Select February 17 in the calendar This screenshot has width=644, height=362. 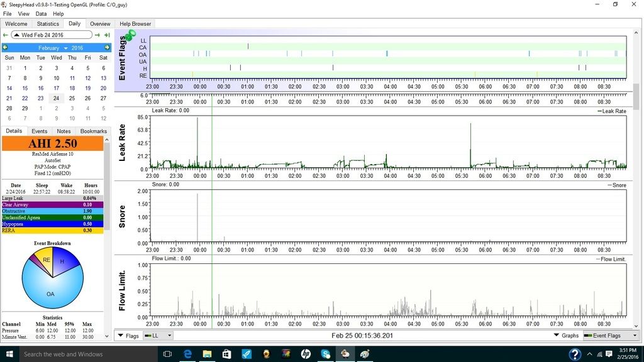(56, 88)
